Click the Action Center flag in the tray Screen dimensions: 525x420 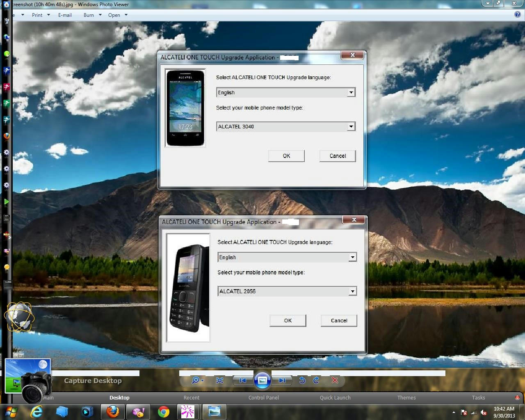click(x=463, y=412)
